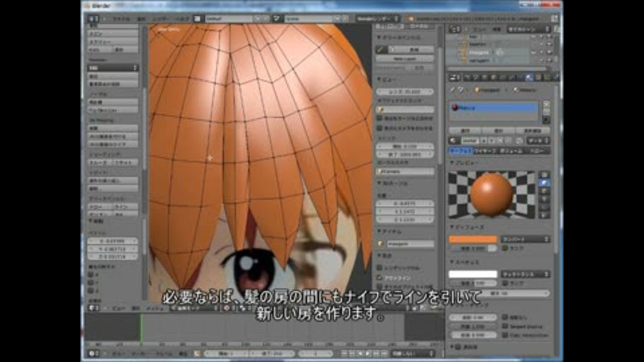The height and width of the screenshot is (362, 644).
Task: Browse materials using the sphere icon
Action: 453,141
